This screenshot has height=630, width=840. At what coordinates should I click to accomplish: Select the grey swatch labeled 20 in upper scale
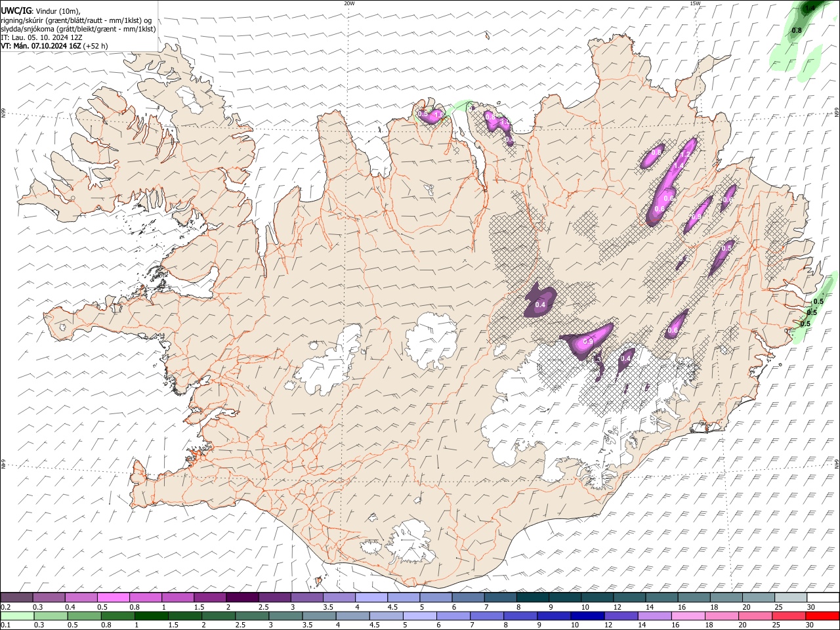pyautogui.click(x=757, y=597)
